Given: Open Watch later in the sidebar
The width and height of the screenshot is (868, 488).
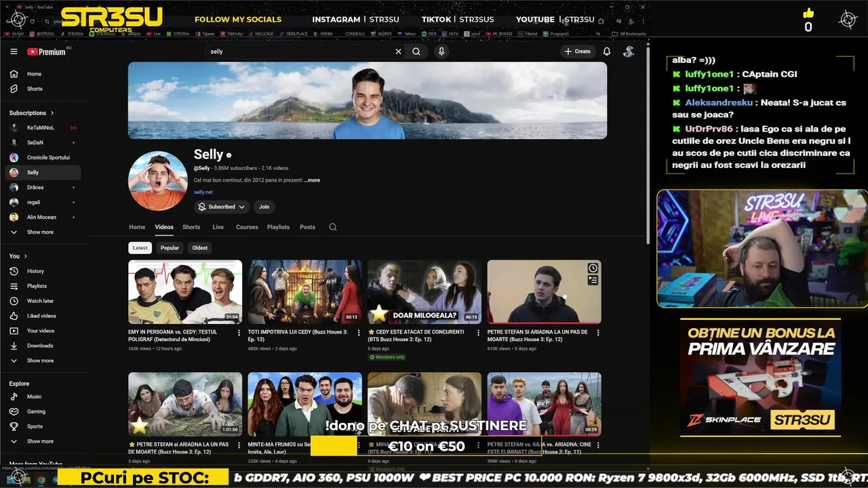Looking at the screenshot, I should pos(43,301).
